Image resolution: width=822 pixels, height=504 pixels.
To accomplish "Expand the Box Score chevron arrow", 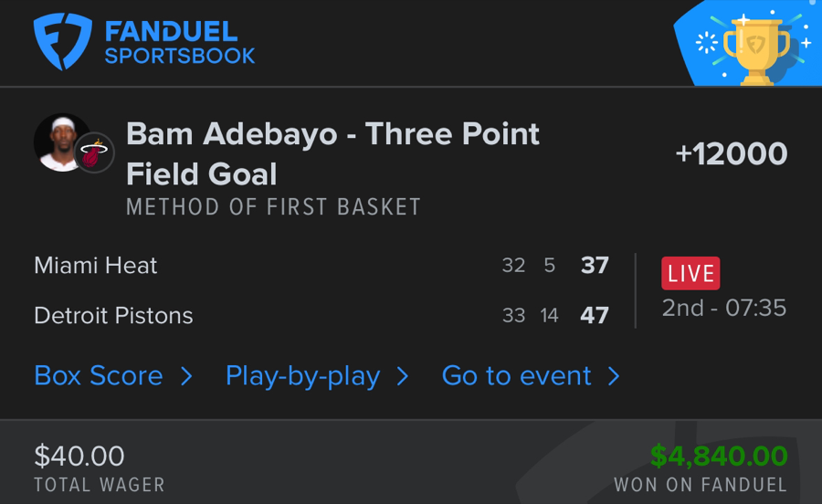I will (186, 376).
